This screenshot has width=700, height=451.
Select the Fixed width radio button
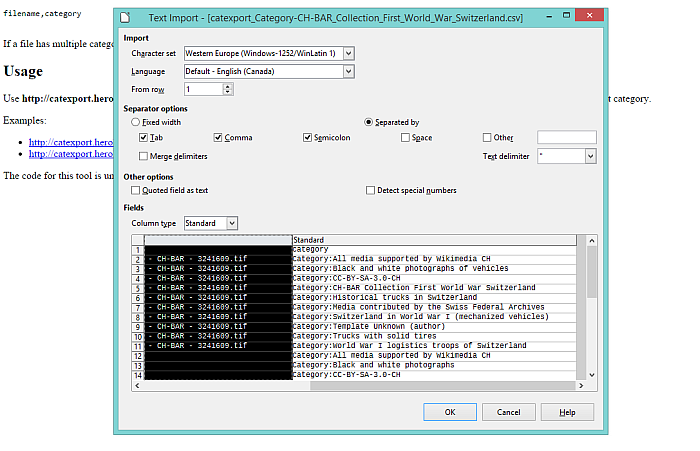136,122
